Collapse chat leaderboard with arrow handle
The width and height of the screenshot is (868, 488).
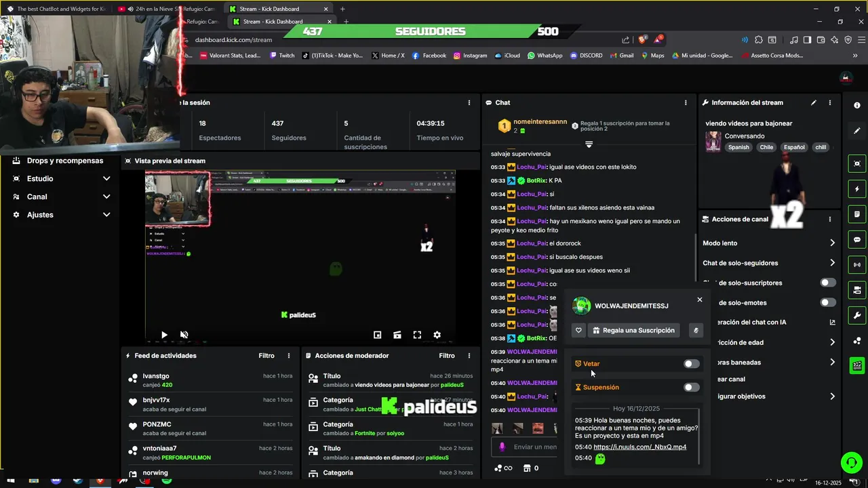[589, 144]
